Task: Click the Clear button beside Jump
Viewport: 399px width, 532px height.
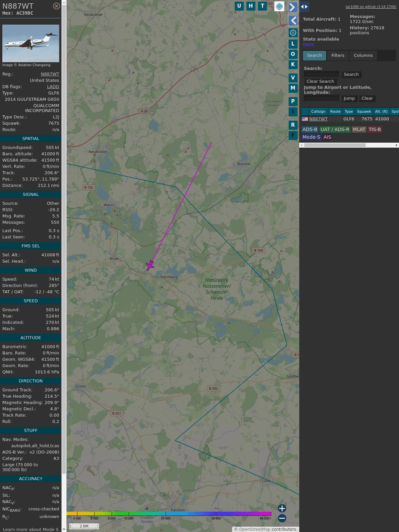Action: 367,98
